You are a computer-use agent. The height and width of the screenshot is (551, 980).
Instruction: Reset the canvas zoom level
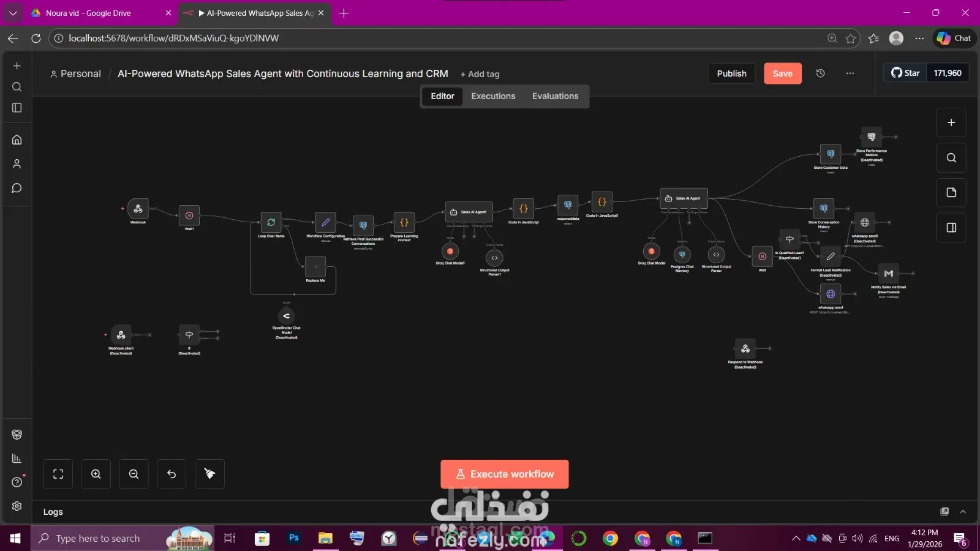[x=171, y=474]
